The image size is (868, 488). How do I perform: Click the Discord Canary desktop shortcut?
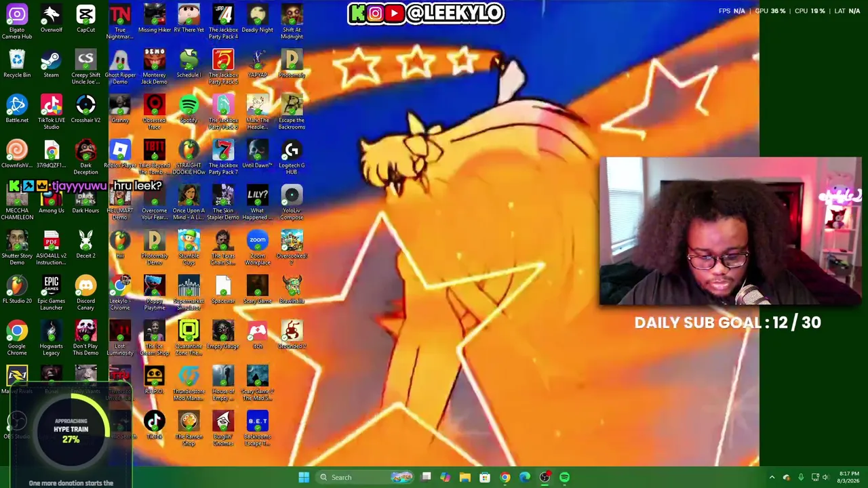pyautogui.click(x=85, y=293)
